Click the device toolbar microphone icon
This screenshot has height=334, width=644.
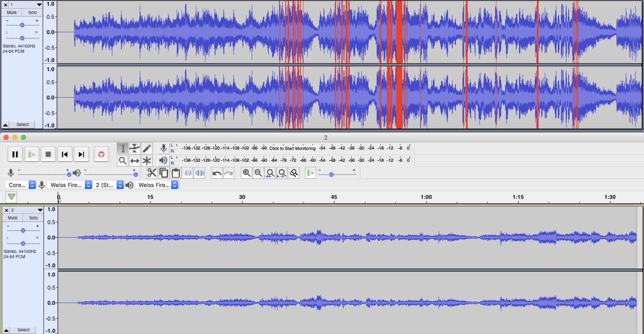click(x=42, y=185)
